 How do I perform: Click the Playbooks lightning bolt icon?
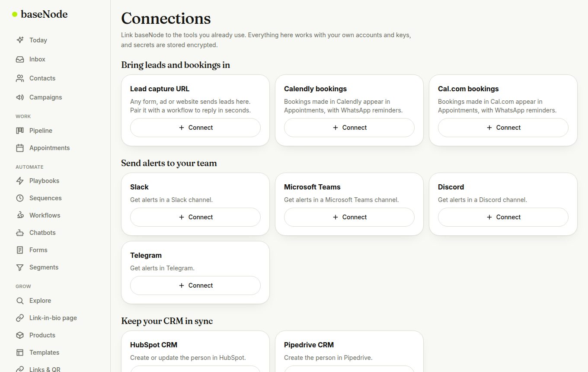pos(20,181)
